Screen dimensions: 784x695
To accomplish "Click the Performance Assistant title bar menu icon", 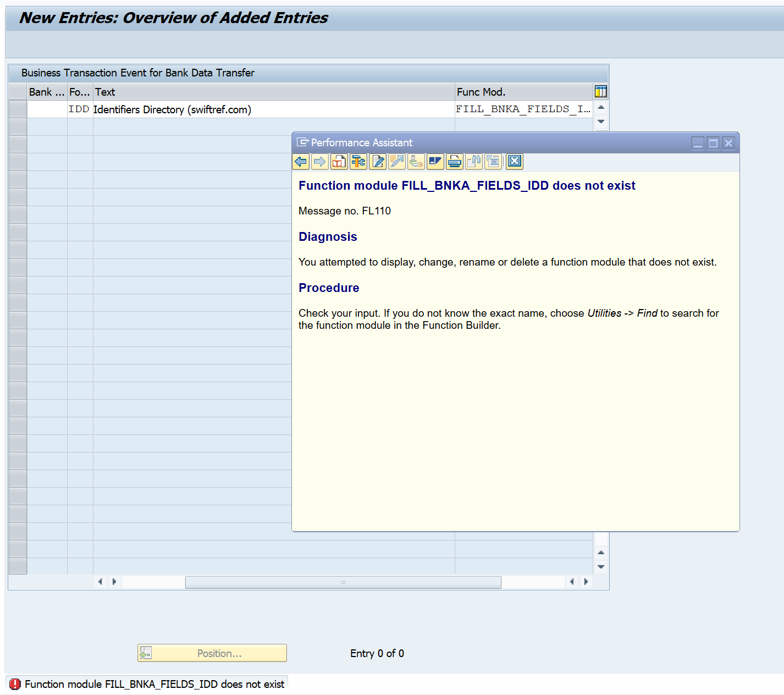I will point(302,142).
